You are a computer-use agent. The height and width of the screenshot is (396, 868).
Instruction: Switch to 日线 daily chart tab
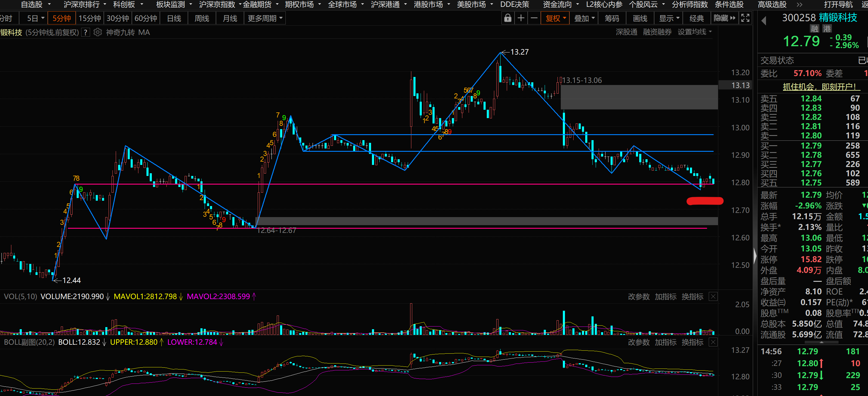(x=174, y=18)
